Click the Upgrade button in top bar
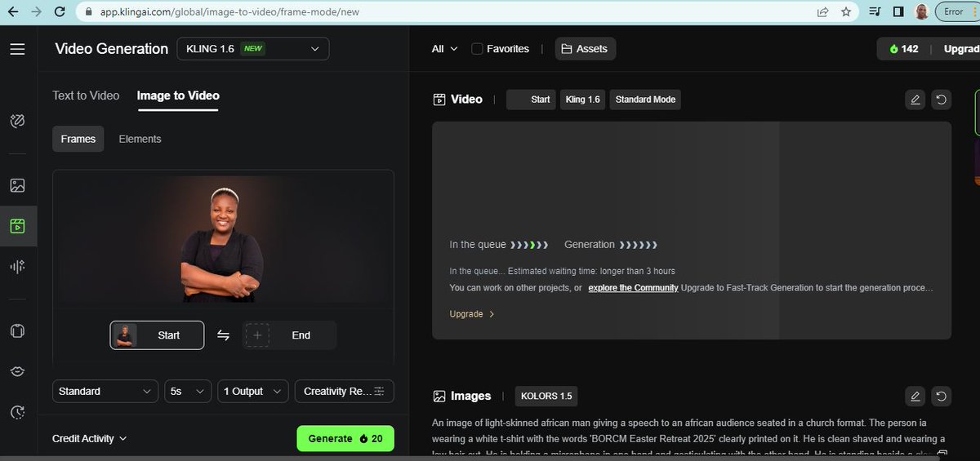The width and height of the screenshot is (980, 461). [x=961, y=49]
